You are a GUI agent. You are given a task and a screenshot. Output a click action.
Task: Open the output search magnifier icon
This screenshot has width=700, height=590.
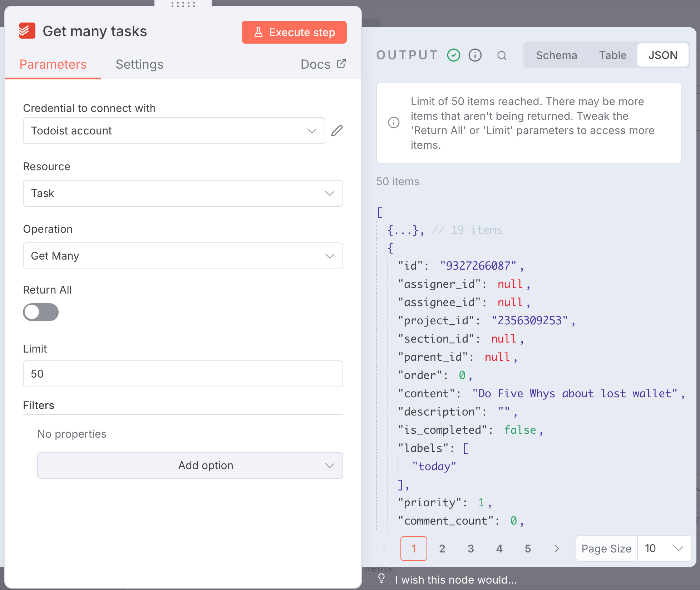point(502,55)
